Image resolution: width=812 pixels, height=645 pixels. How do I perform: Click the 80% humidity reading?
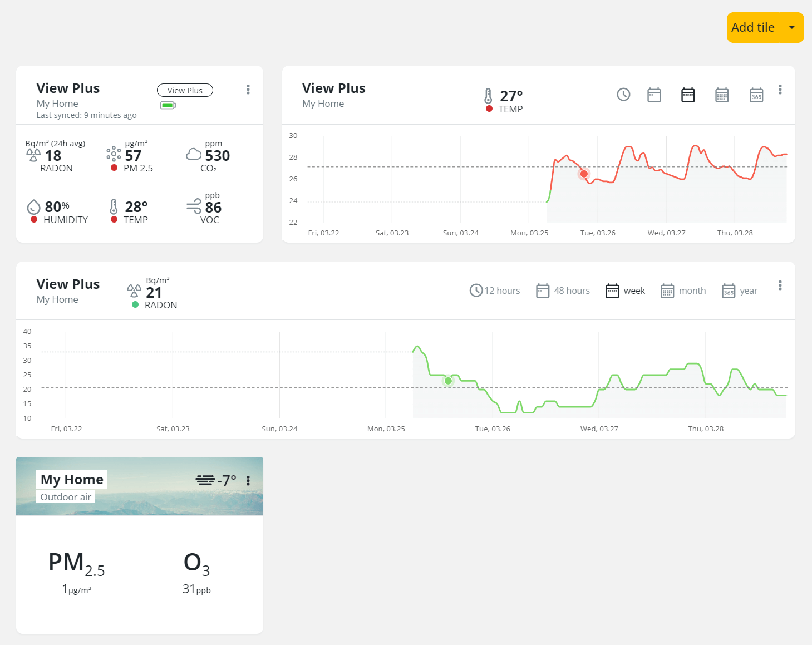[57, 207]
